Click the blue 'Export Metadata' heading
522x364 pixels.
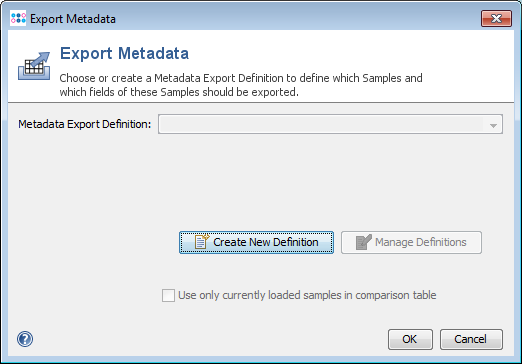(124, 53)
